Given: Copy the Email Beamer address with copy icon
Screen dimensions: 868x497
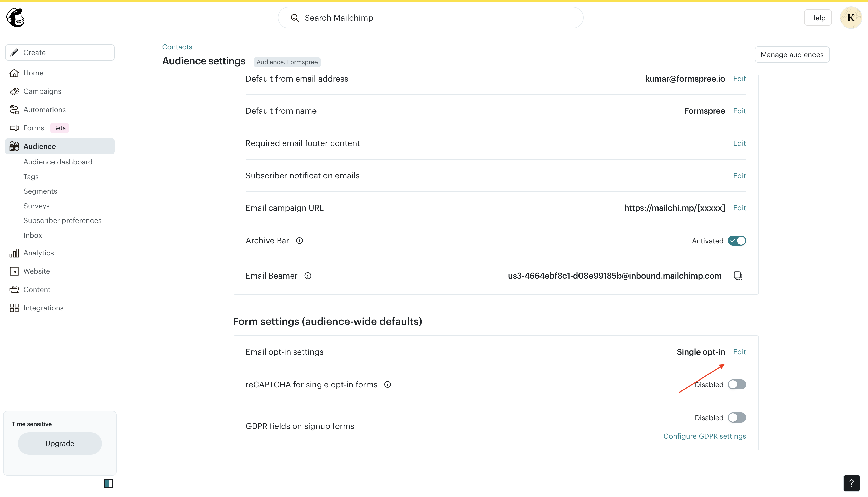Looking at the screenshot, I should pos(738,276).
